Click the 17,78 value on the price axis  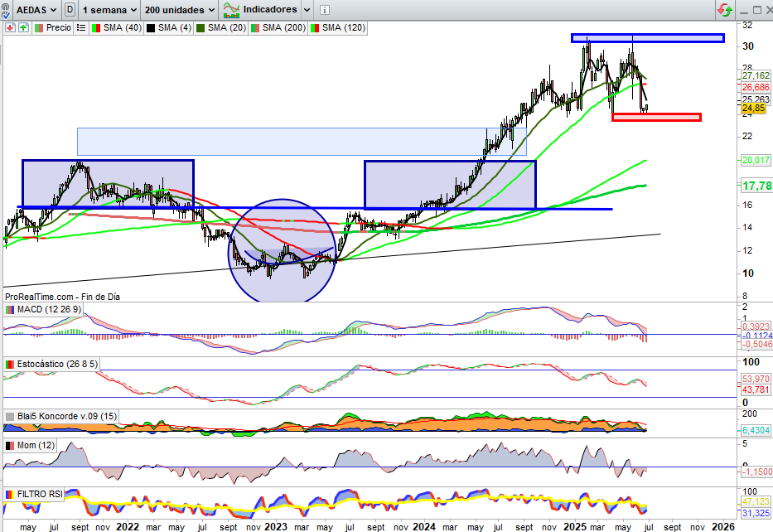click(756, 186)
